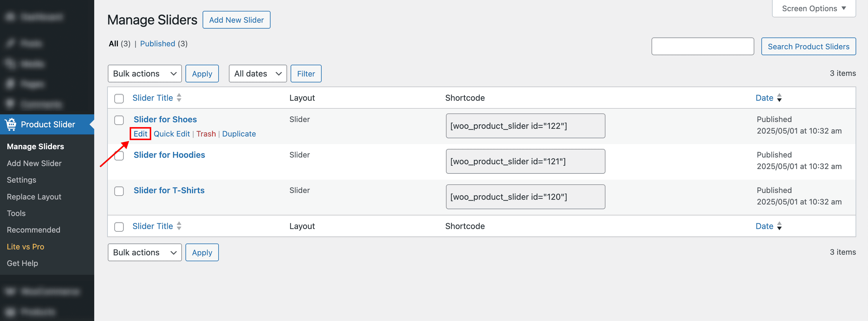Click the search sliders text field
Viewport: 868px width, 321px height.
coord(703,46)
